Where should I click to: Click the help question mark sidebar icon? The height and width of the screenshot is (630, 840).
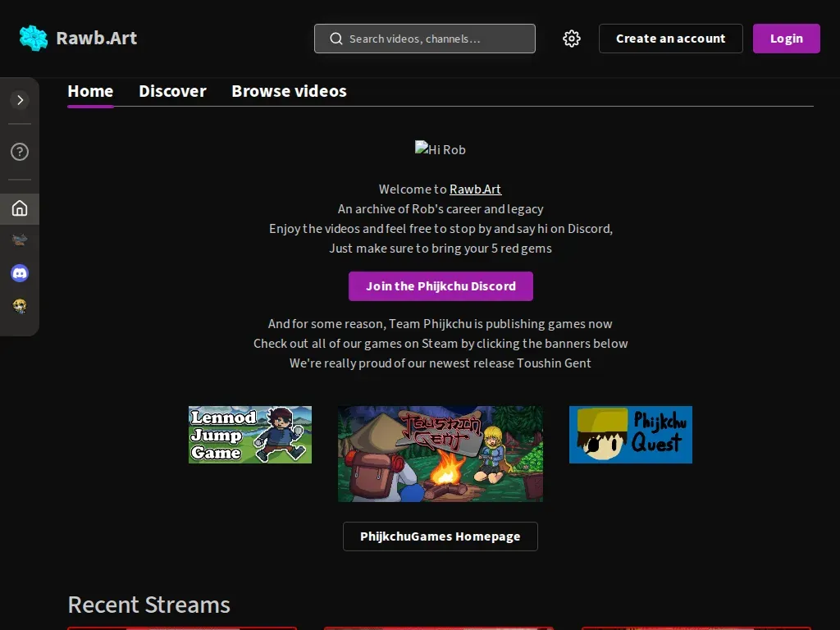click(20, 152)
